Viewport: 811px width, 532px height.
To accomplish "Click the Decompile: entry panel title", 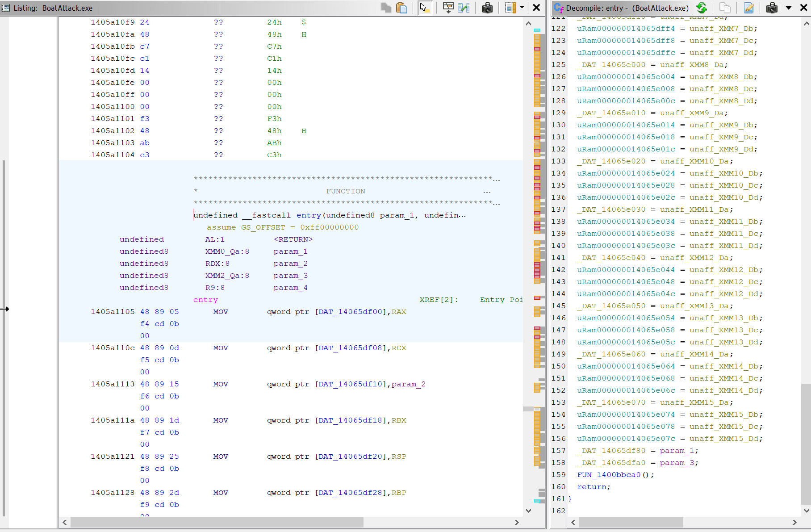I will (x=627, y=8).
